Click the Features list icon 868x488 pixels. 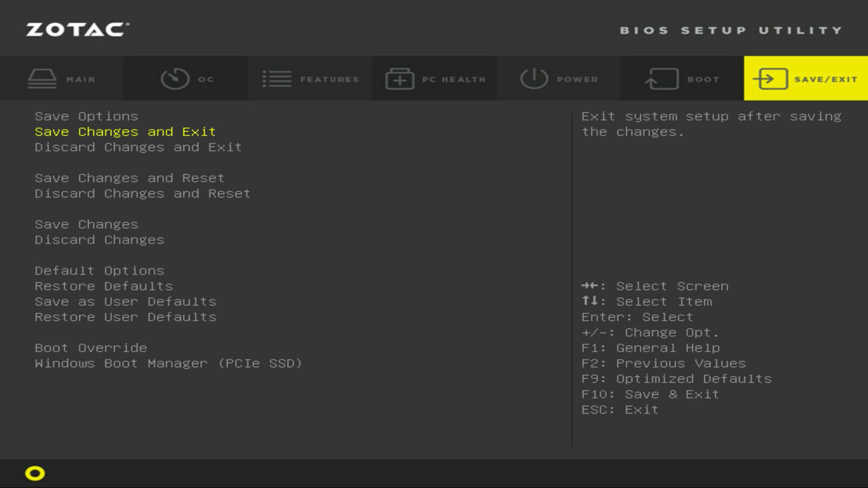pos(277,79)
